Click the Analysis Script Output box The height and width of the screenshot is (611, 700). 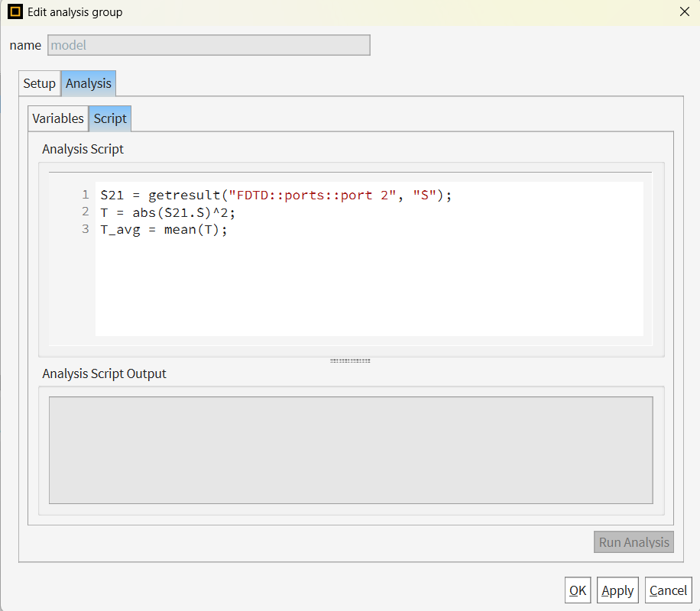click(351, 451)
